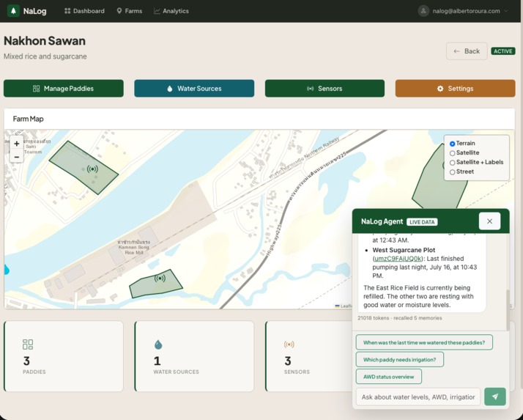
Task: Ask which paddy needs irrigation
Action: click(400, 360)
